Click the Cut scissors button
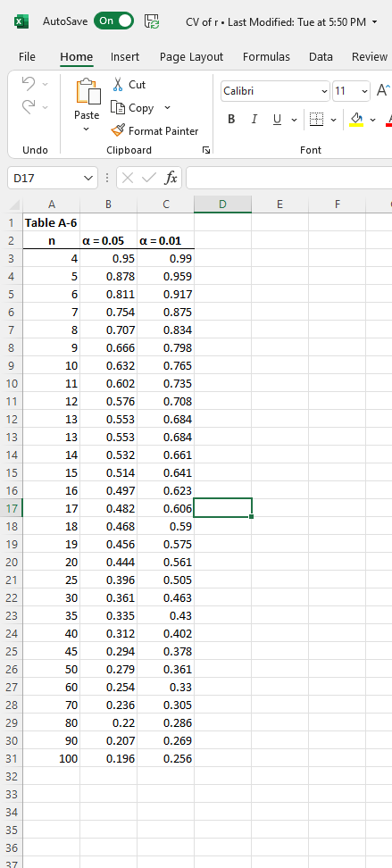392x868 pixels. coord(129,84)
